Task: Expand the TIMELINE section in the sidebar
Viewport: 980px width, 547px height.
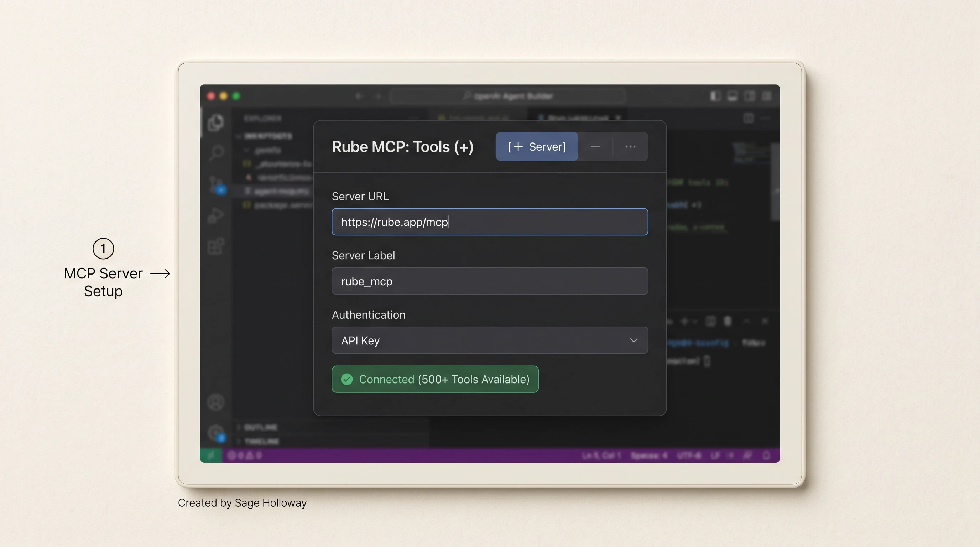Action: [x=258, y=441]
